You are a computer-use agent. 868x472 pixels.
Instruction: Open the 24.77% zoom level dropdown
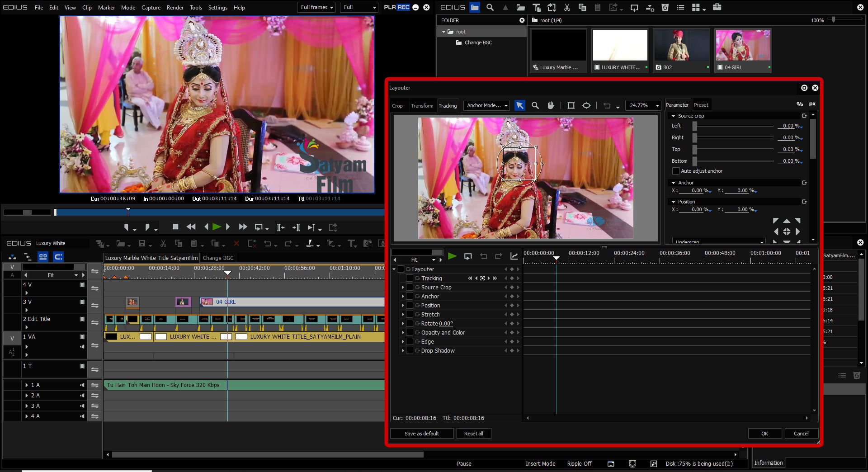coord(643,105)
